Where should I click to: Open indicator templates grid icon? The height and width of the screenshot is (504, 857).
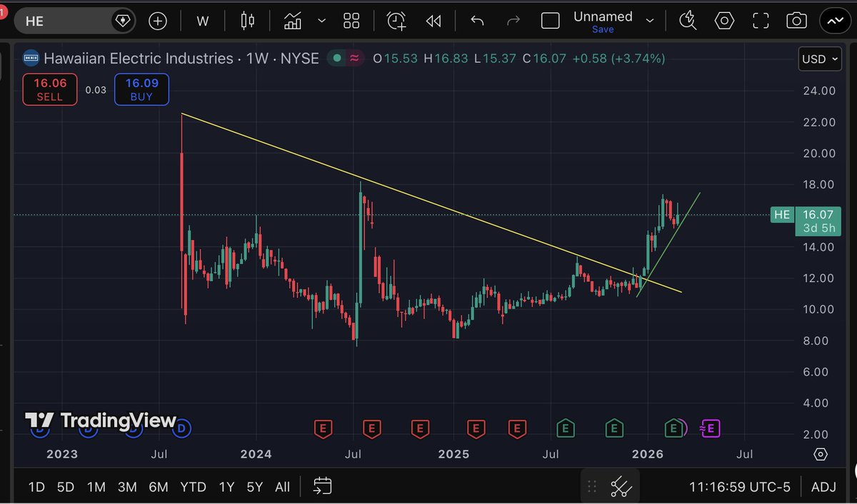351,21
